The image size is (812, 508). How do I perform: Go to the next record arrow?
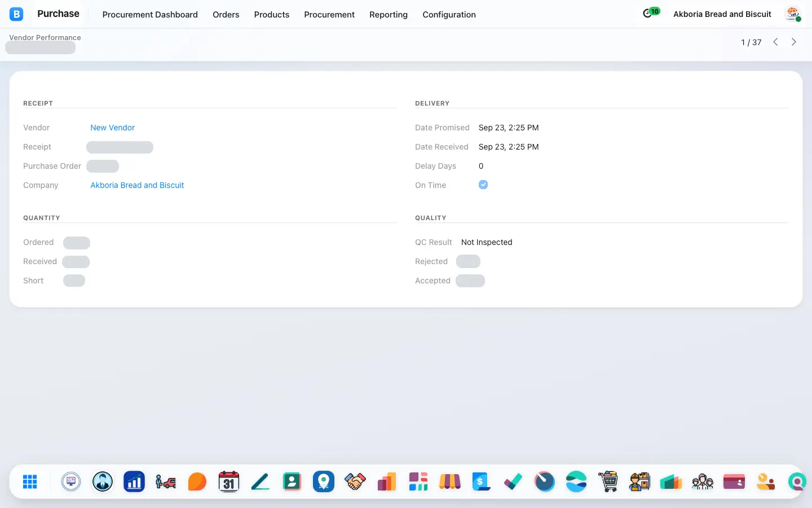coord(794,42)
